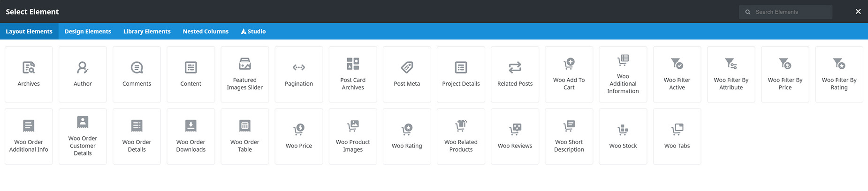Screen dimensions: 868x191
Task: Choose the Comments element icon
Action: (137, 68)
